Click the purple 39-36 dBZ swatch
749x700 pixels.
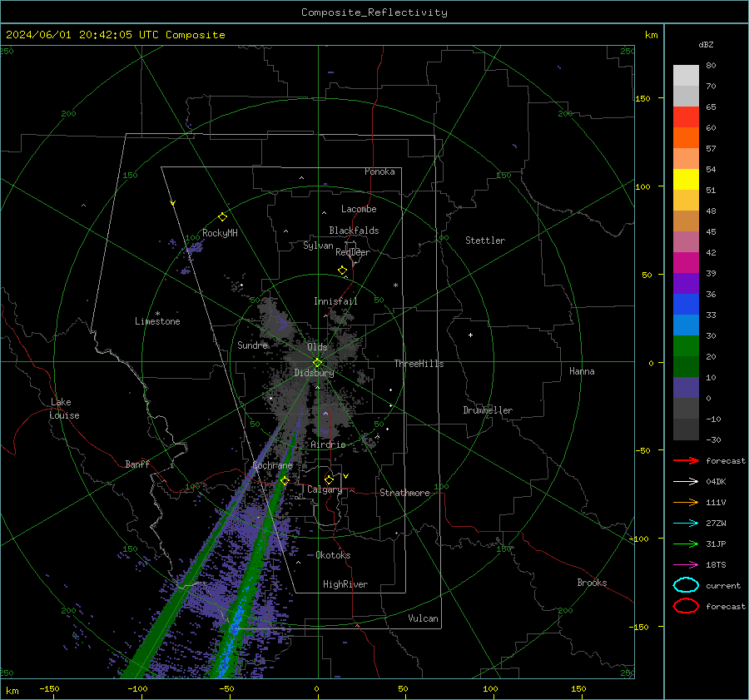686,284
